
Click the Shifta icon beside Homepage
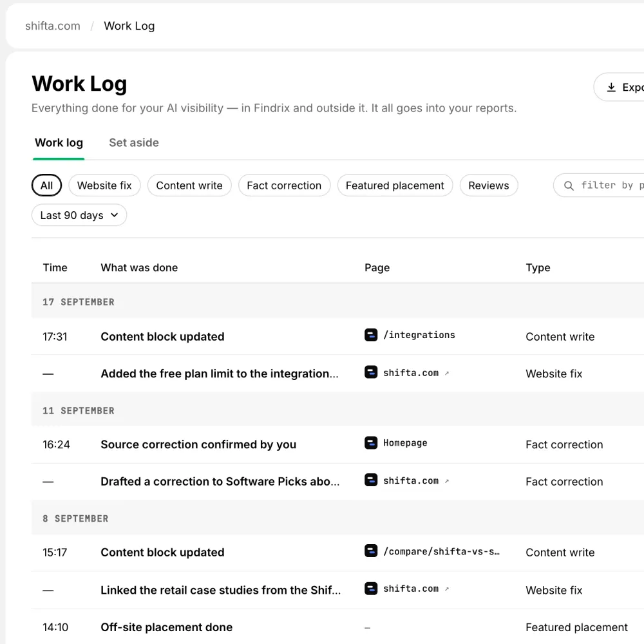pos(371,443)
